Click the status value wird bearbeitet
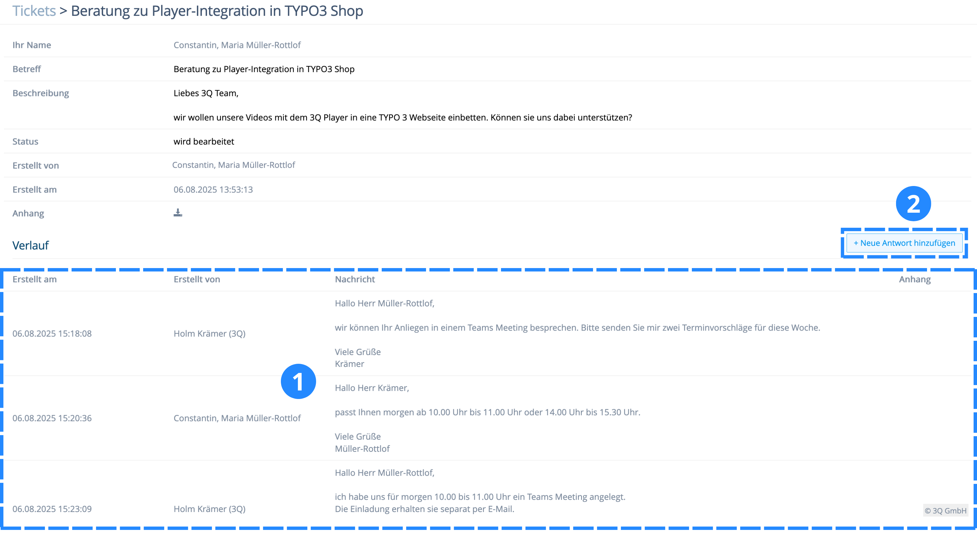Image resolution: width=977 pixels, height=560 pixels. [204, 141]
